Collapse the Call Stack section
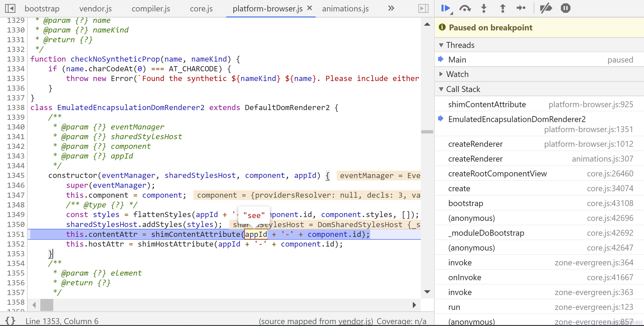644x326 pixels. pyautogui.click(x=441, y=89)
